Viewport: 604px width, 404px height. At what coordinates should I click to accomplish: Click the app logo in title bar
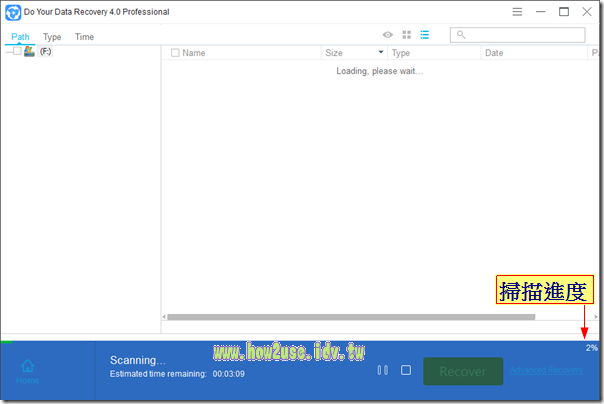[13, 12]
